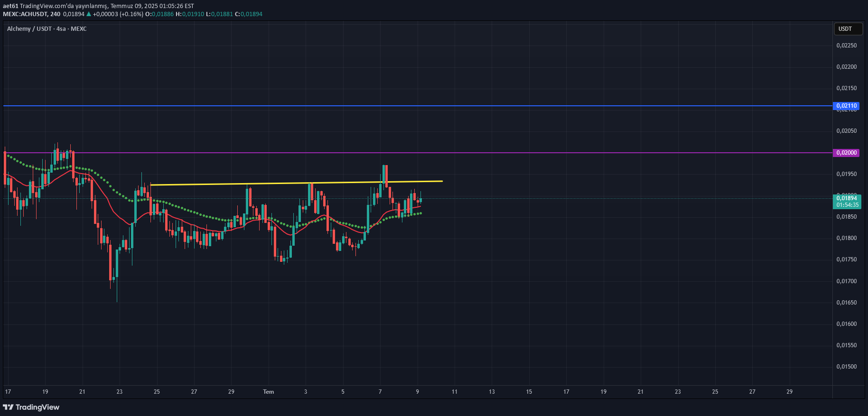The image size is (868, 416).
Task: Select the blue horizontal line
Action: [x=418, y=106]
